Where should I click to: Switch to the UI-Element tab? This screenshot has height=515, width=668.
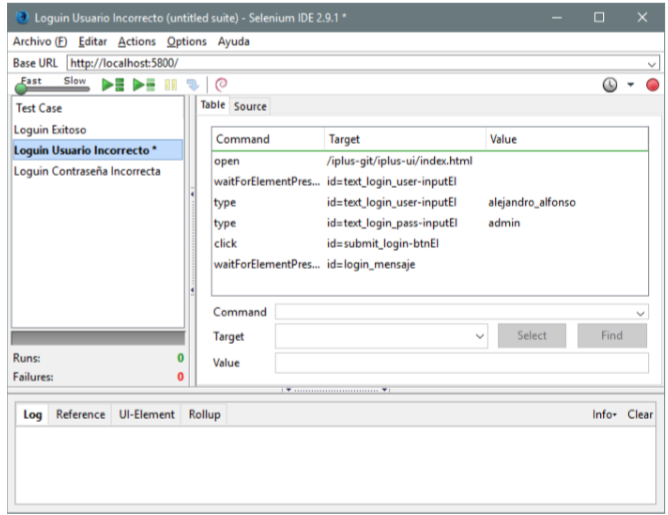coord(147,414)
